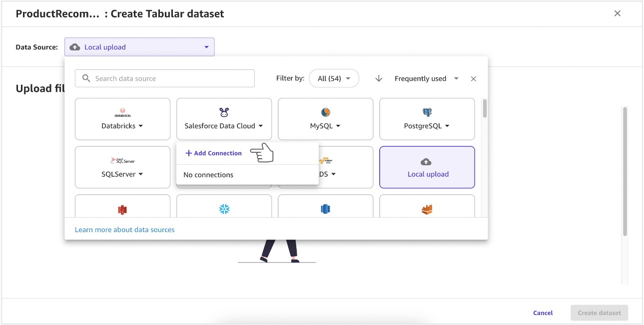
Task: Close the Create Tabular dataset dialog
Action: tap(618, 13)
